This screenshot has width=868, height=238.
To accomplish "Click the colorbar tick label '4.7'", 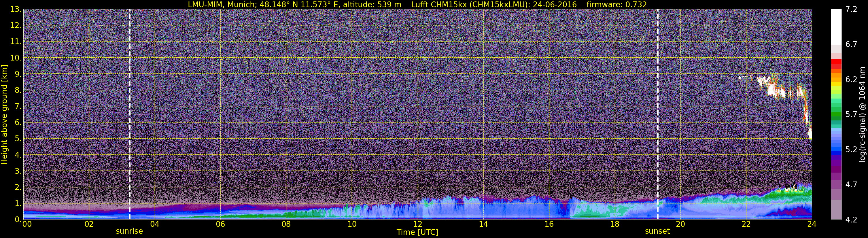I will pyautogui.click(x=851, y=185).
